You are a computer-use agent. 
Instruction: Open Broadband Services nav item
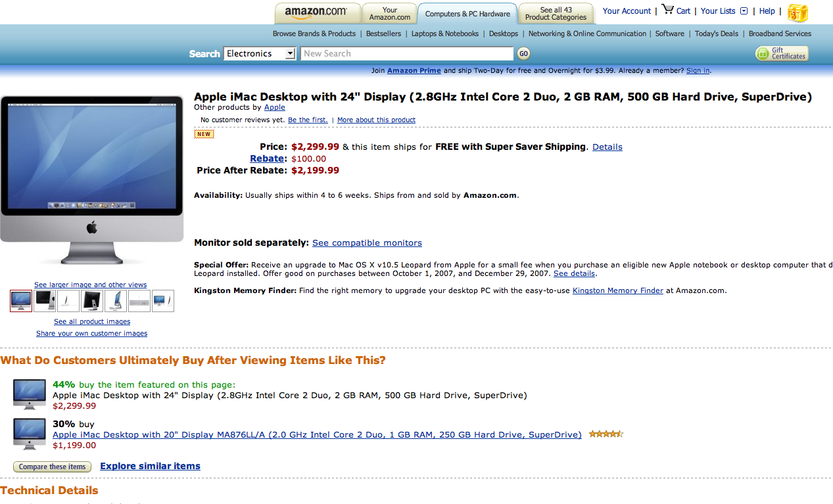point(780,34)
